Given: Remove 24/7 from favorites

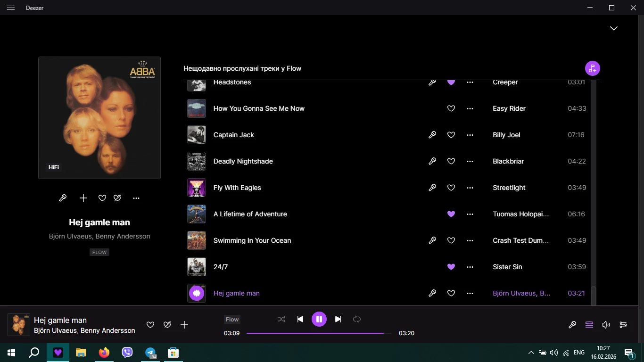Looking at the screenshot, I should [451, 267].
